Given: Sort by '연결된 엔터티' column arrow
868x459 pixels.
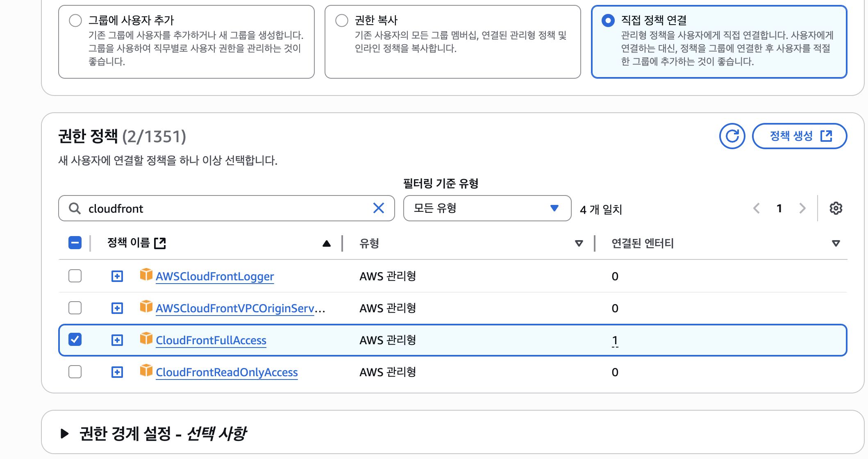Looking at the screenshot, I should (836, 243).
